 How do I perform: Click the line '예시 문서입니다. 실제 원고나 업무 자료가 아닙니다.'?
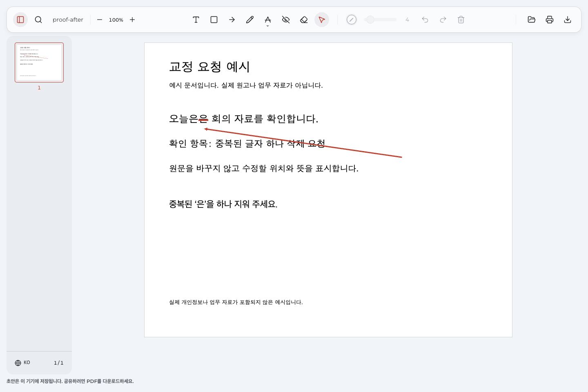(246, 85)
